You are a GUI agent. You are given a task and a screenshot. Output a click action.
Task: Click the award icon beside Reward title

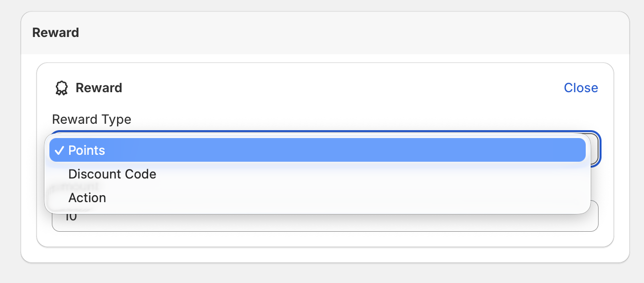click(61, 88)
